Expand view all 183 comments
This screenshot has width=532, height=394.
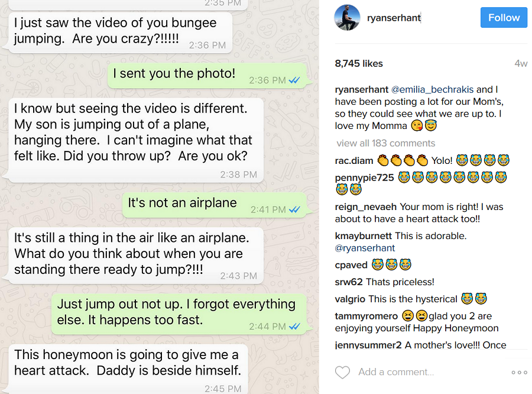click(385, 143)
